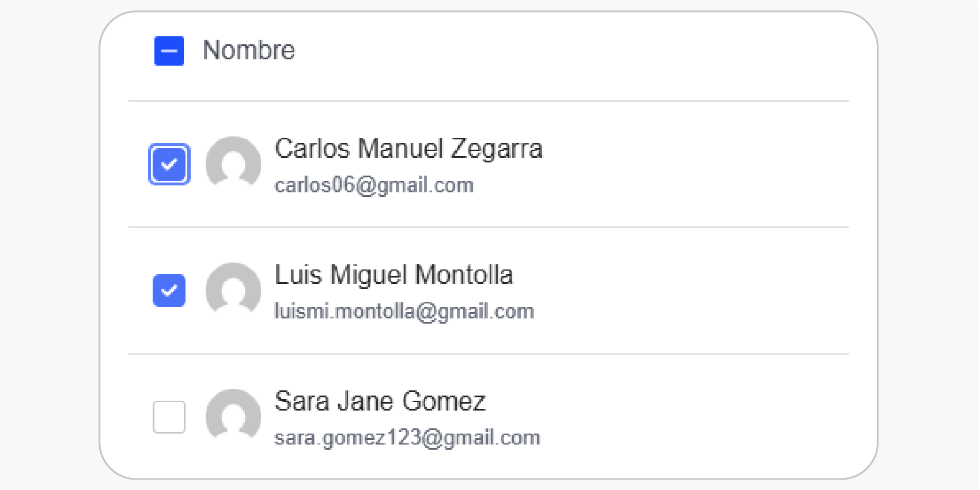980x490 pixels.
Task: Click empty space in Sara Gomez's row
Action: pos(691,417)
